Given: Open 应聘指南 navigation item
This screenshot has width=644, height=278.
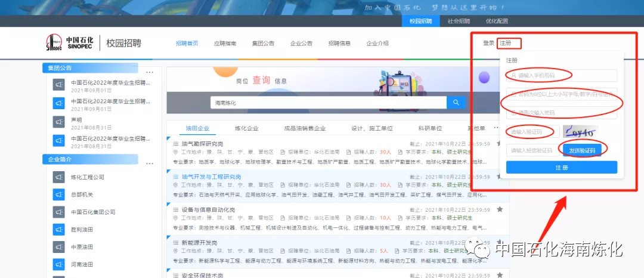Looking at the screenshot, I should tap(225, 43).
